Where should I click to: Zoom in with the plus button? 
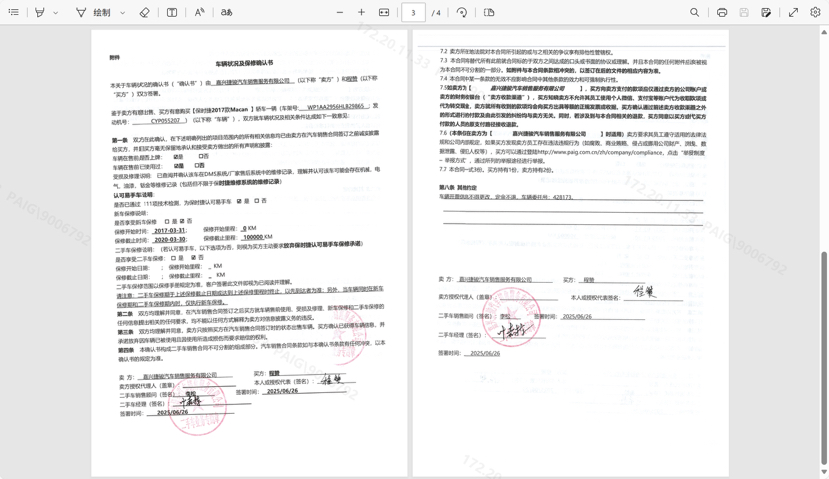tap(362, 13)
